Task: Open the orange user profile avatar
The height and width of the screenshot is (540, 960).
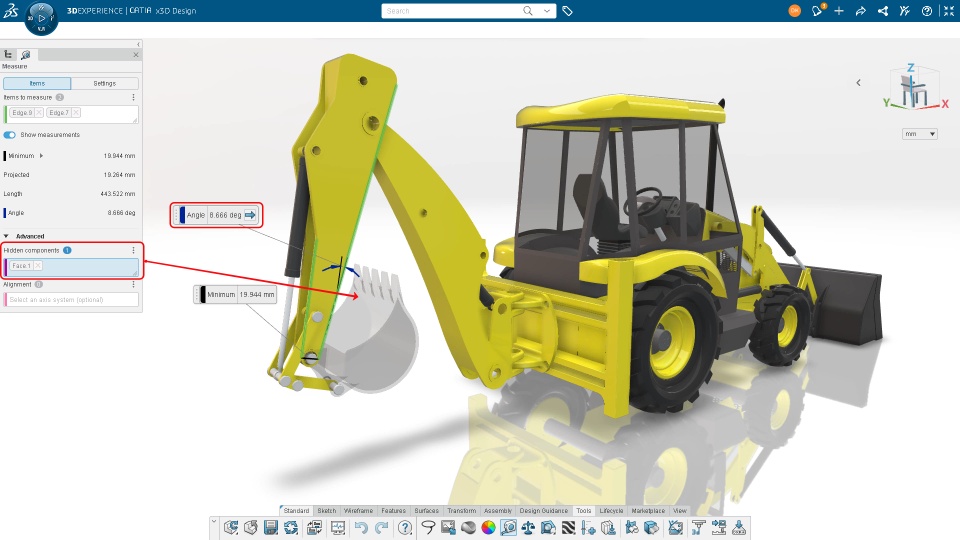Action: pos(794,10)
